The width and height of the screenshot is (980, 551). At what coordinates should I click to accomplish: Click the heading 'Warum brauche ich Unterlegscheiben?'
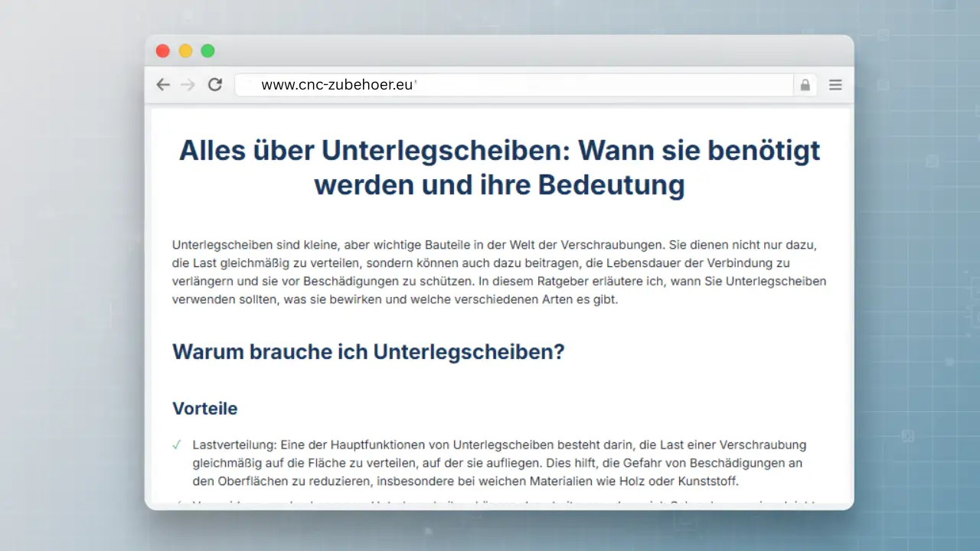[x=368, y=352]
